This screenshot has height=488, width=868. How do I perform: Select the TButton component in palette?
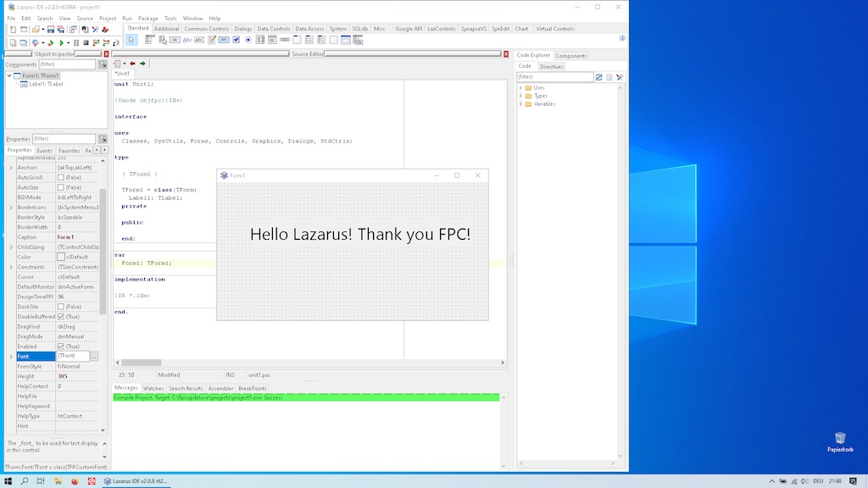click(x=175, y=40)
